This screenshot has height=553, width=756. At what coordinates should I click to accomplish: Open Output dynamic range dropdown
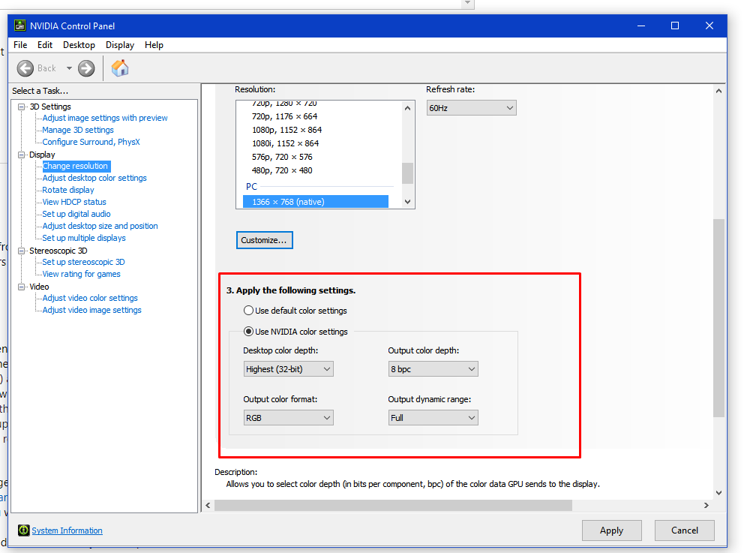[x=433, y=418]
